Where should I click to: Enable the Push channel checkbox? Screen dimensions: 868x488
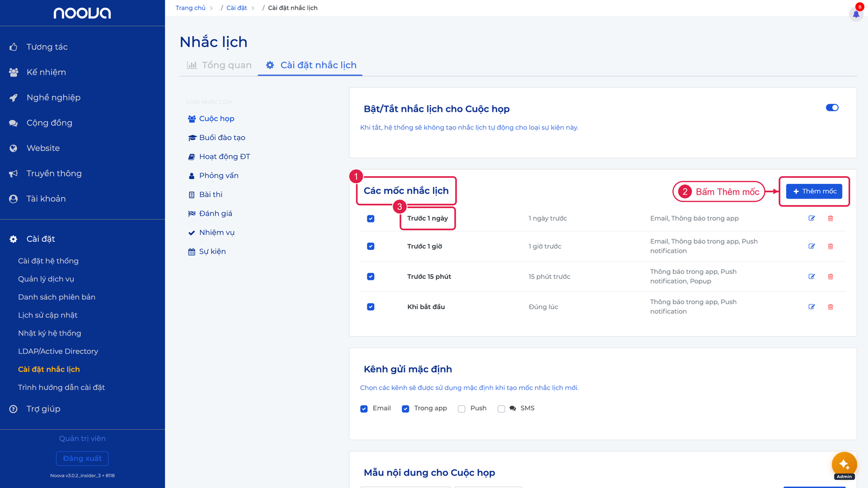pos(462,409)
